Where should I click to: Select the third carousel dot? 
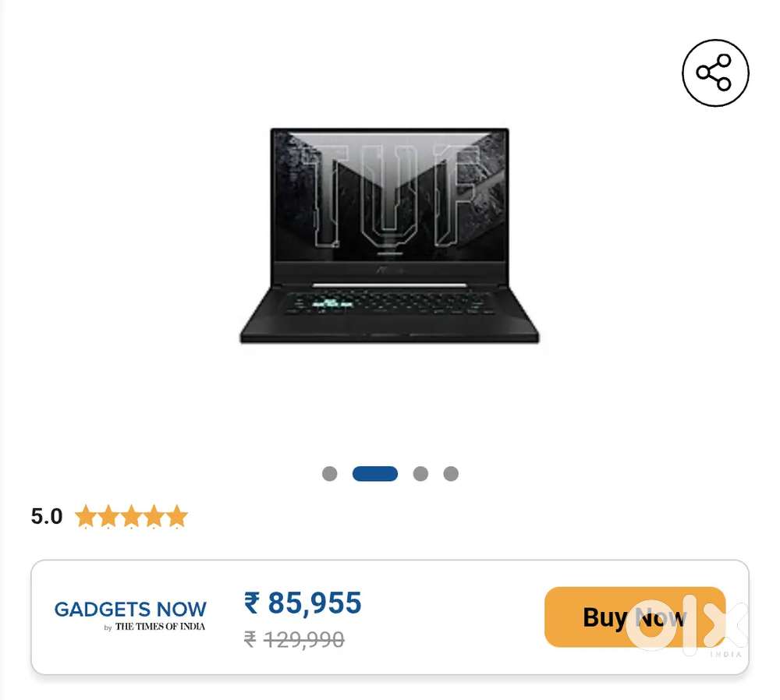420,473
